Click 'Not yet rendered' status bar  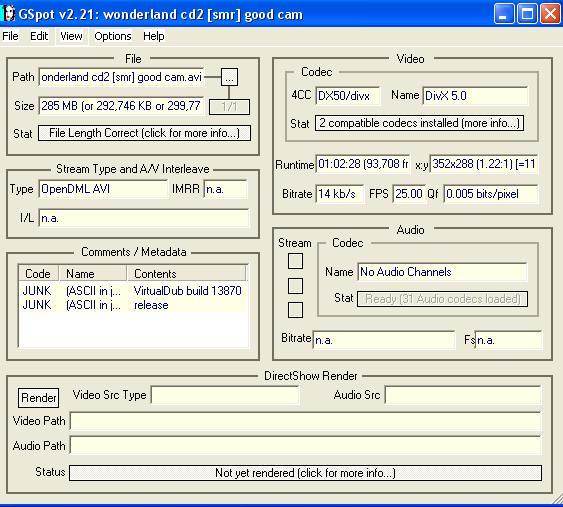pyautogui.click(x=305, y=473)
